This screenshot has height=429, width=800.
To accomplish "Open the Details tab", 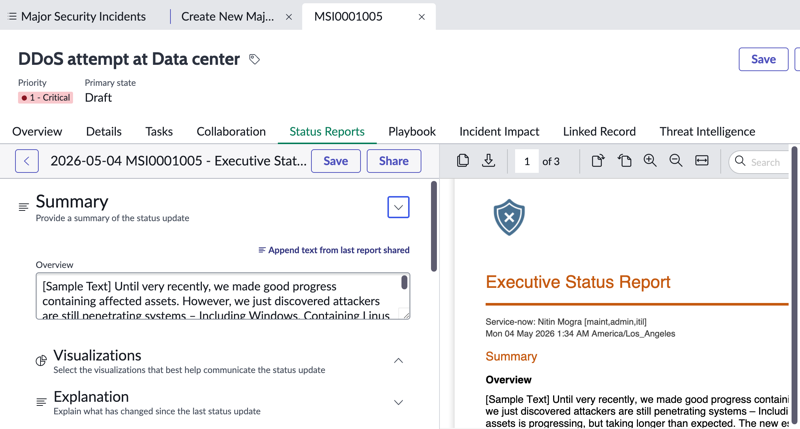I will coord(104,132).
